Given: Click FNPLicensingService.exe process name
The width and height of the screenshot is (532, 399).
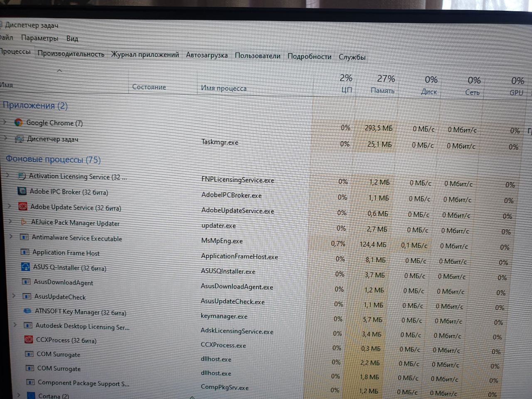Looking at the screenshot, I should tap(238, 180).
